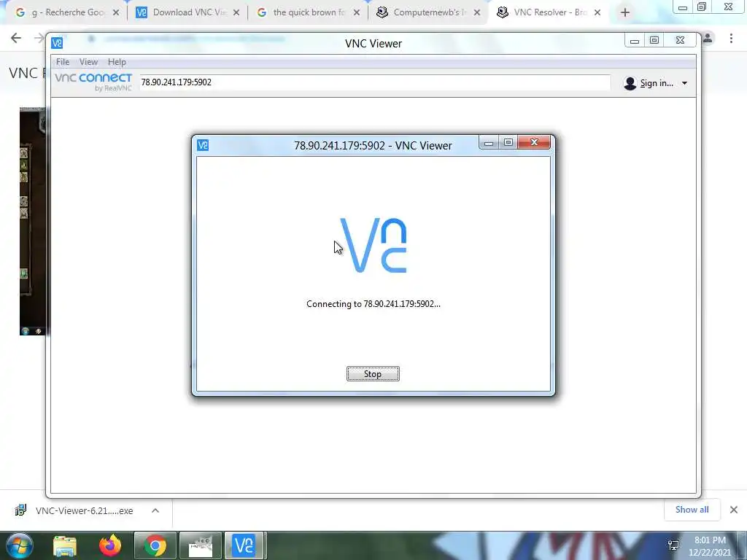Viewport: 747px width, 560px height.
Task: Minimize the main VNC Viewer window
Action: tap(635, 41)
